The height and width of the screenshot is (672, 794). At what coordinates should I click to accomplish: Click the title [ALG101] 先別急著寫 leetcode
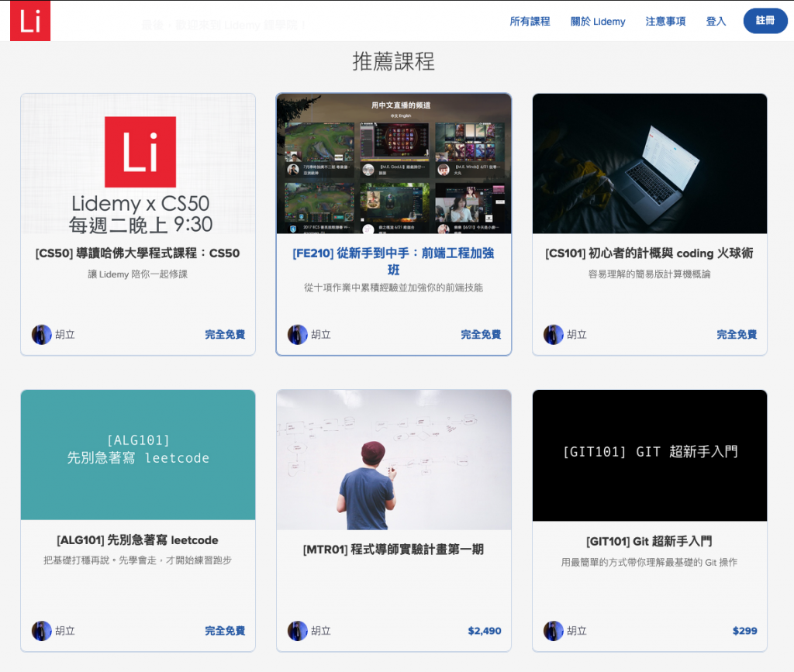pyautogui.click(x=138, y=540)
